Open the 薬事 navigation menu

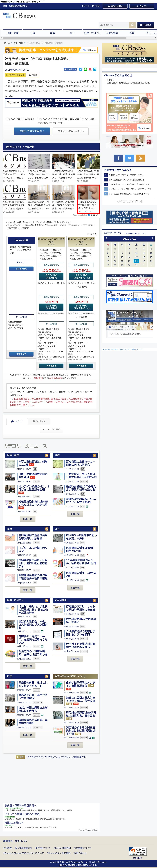point(52,33)
